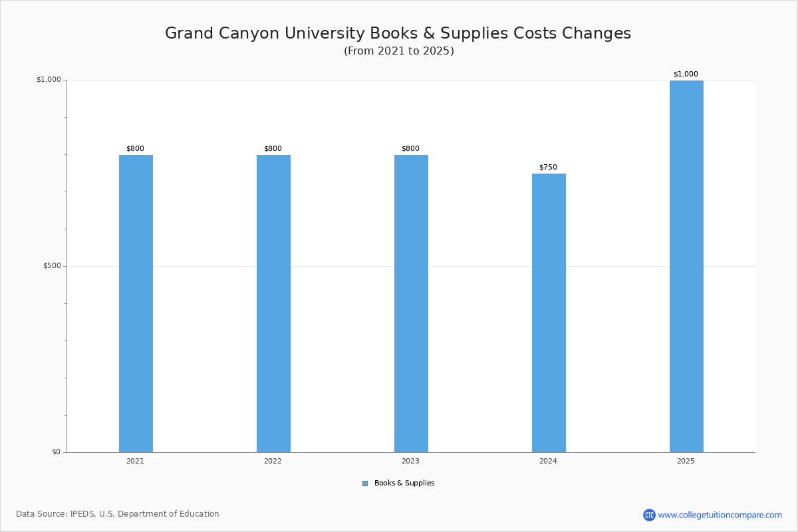Select the 2021 bar in the chart

pyautogui.click(x=136, y=303)
